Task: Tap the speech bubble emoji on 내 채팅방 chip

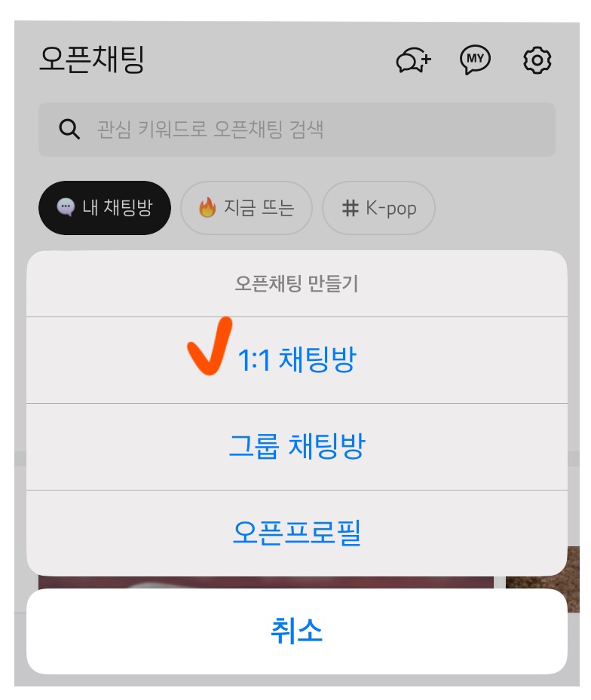Action: pos(66,208)
